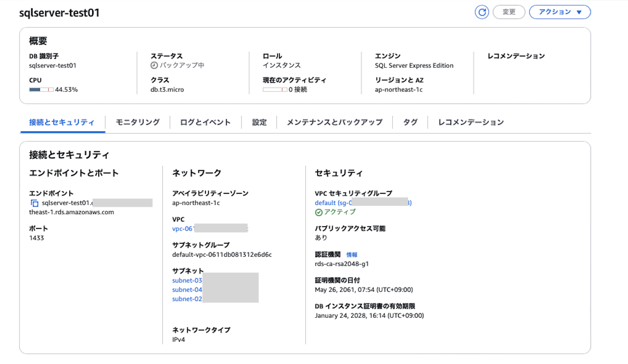This screenshot has height=364, width=628.
Task: Open the default security group link
Action: 363,203
